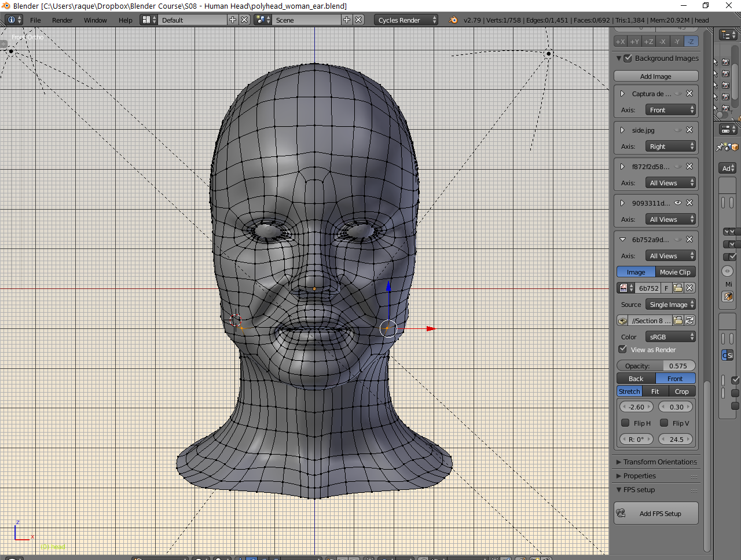741x560 pixels.
Task: Open the Help menu
Action: point(125,20)
